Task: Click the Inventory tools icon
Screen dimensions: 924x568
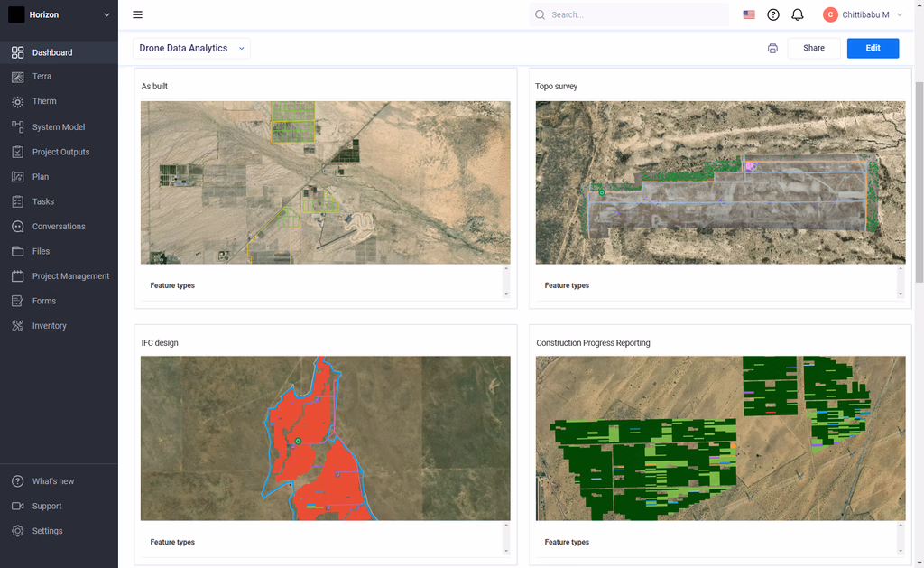Action: [x=18, y=326]
